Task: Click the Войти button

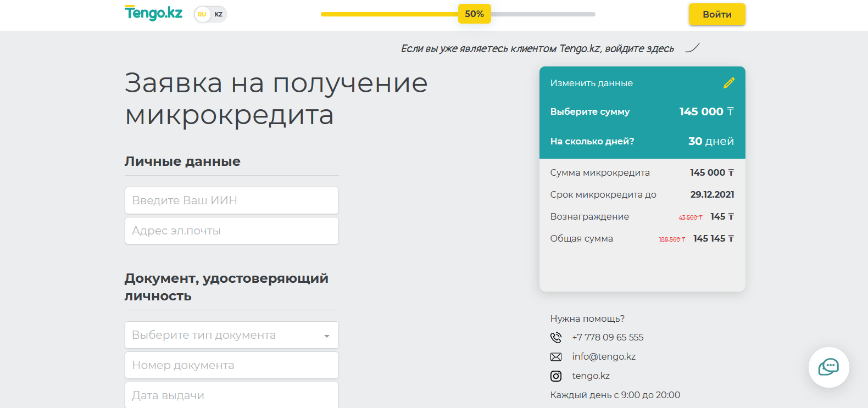Action: point(717,14)
